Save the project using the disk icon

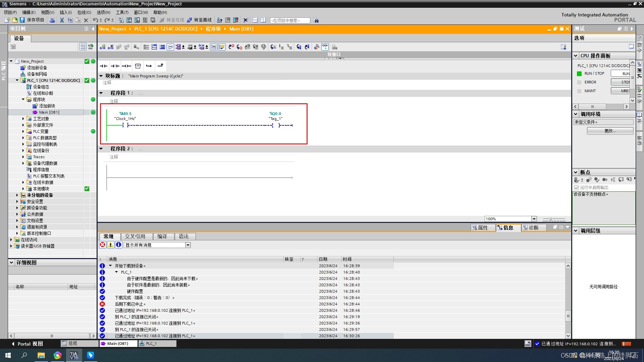tap(22, 20)
